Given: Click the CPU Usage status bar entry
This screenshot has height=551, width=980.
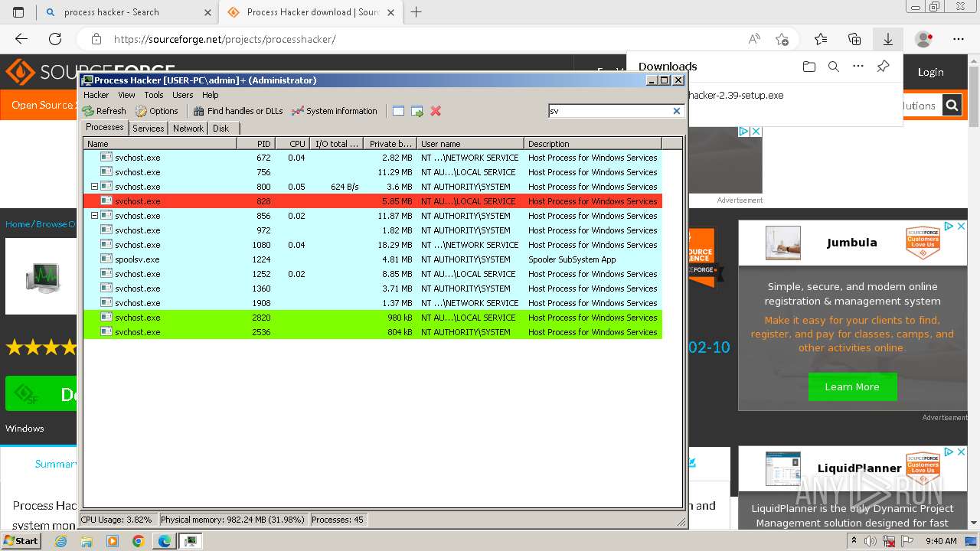Looking at the screenshot, I should coord(117,520).
